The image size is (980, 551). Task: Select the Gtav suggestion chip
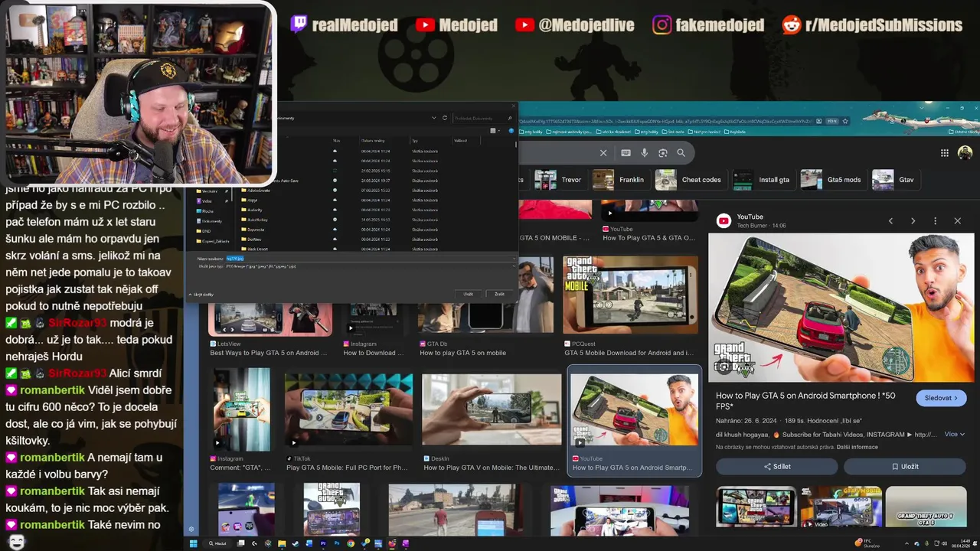tap(896, 180)
